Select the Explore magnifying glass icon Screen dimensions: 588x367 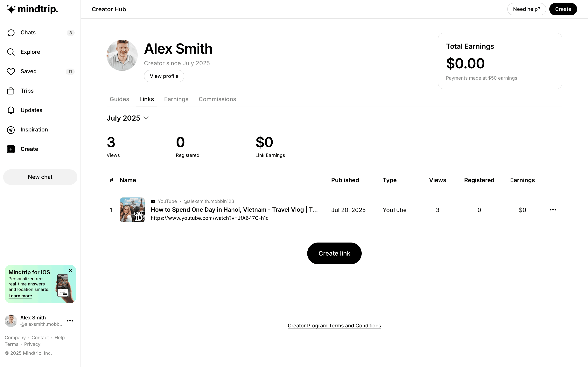(x=11, y=52)
